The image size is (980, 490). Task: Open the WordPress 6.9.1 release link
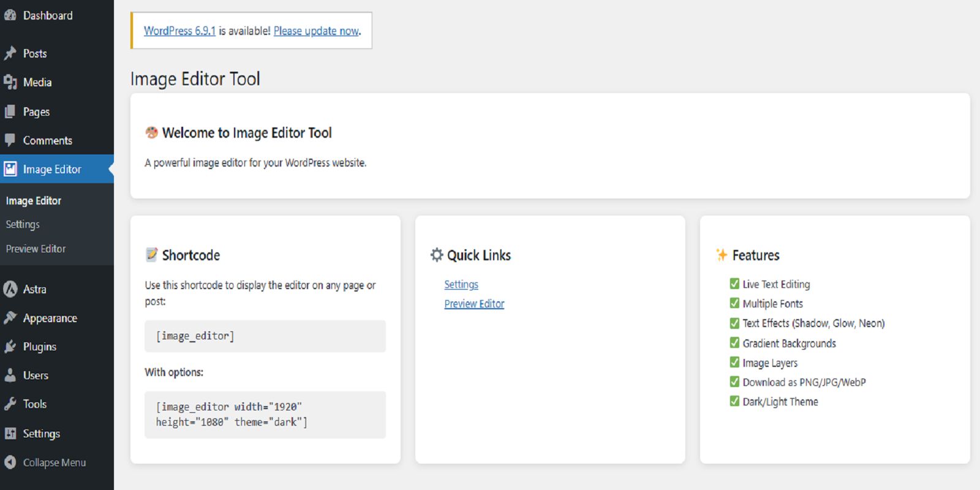click(179, 31)
